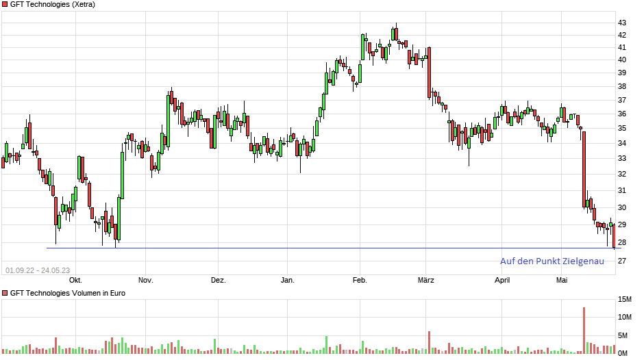Click the price label '43' on the axis
Image resolution: width=644 pixels, height=360 pixels.
622,23
